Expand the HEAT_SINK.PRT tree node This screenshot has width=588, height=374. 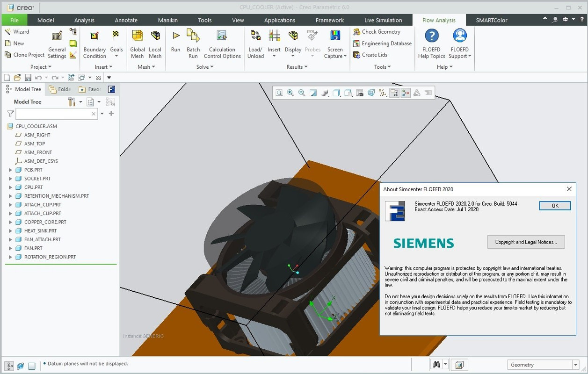pyautogui.click(x=10, y=231)
